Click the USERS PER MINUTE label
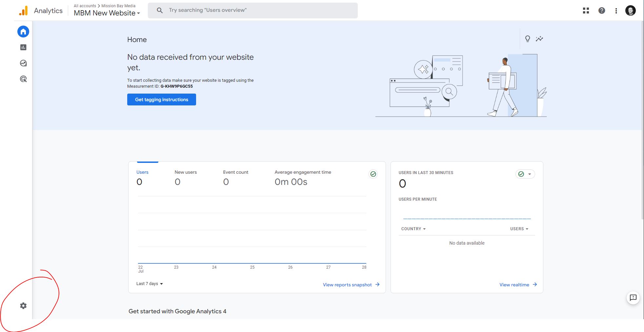Screen dimensions: 644x332 coord(418,199)
